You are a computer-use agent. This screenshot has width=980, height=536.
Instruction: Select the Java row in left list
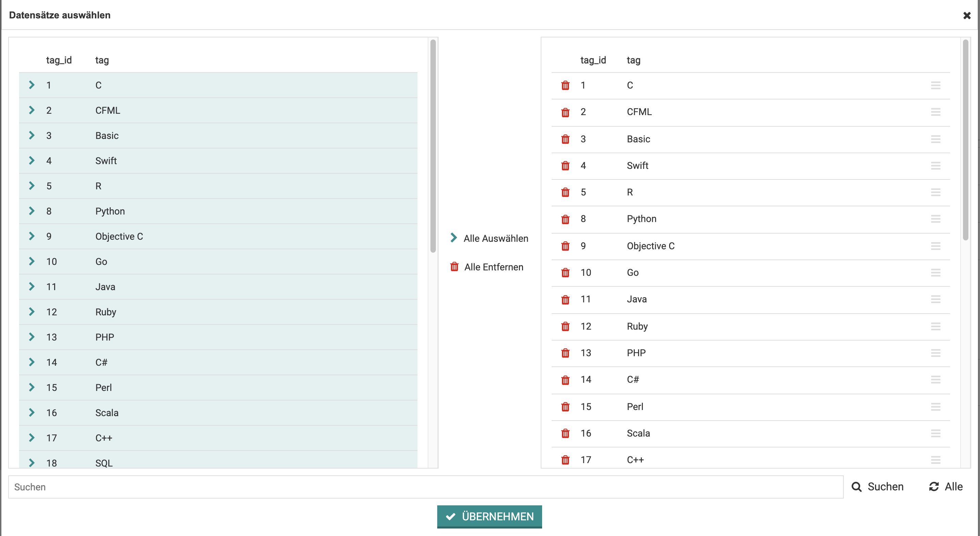[218, 287]
